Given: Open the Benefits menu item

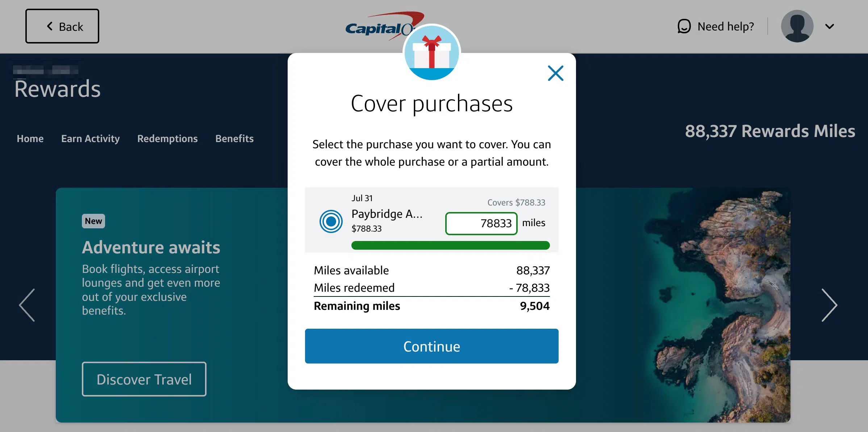Looking at the screenshot, I should (x=234, y=138).
